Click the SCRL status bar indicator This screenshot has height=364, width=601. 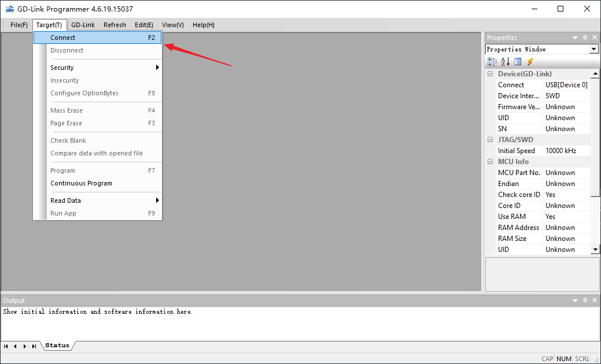coord(582,359)
